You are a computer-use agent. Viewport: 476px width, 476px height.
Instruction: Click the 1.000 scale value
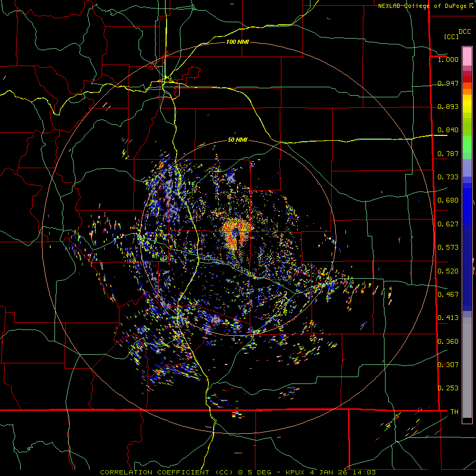point(448,59)
